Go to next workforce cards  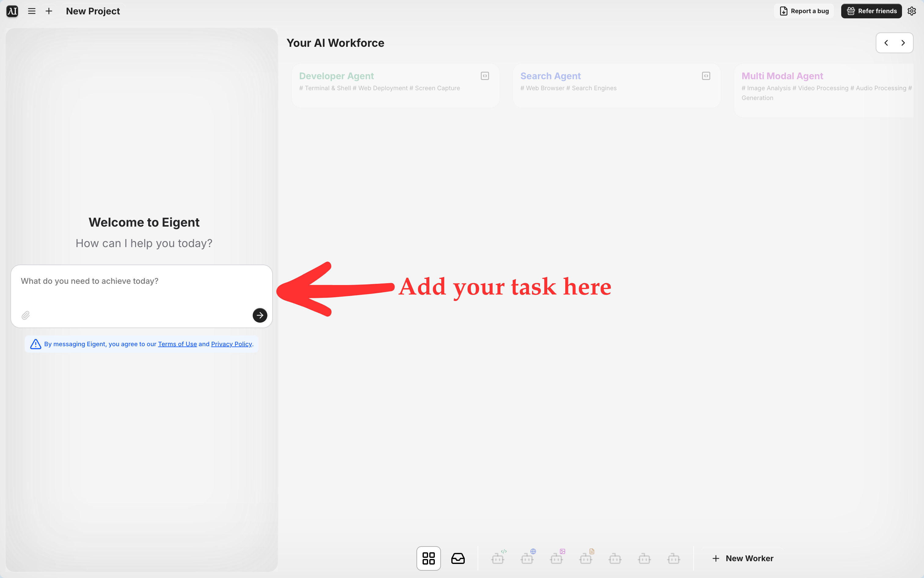point(903,43)
